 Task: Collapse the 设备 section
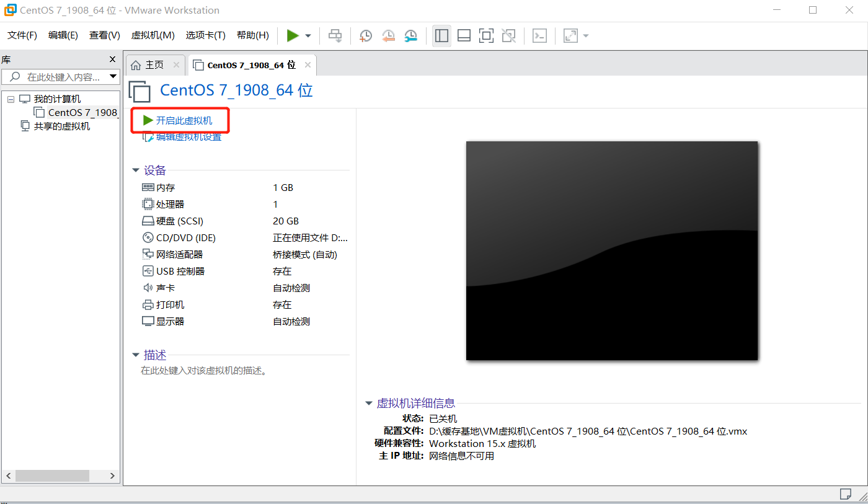click(x=136, y=171)
